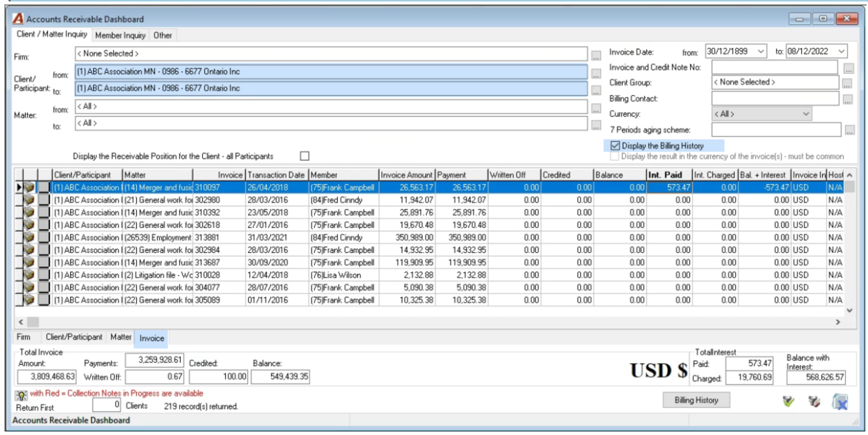Open the Invoice Date to dropdown

pos(842,51)
